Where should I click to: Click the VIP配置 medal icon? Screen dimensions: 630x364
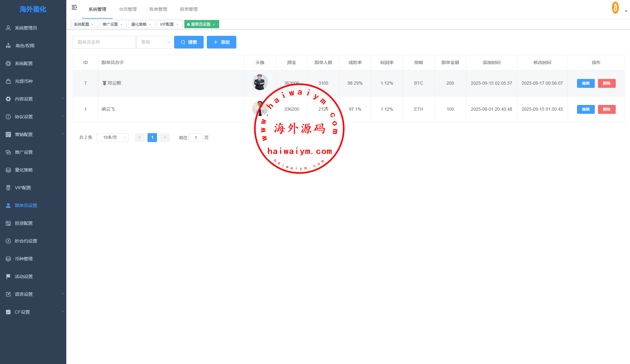8,188
